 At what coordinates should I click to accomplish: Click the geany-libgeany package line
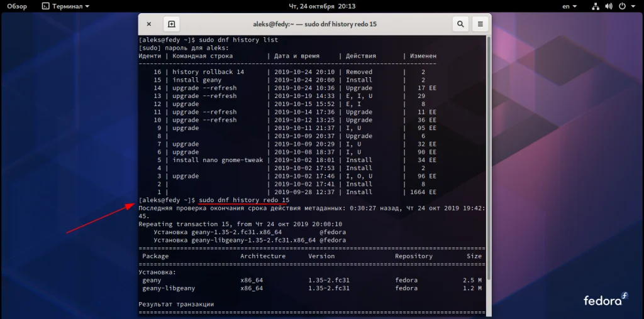[x=312, y=288]
